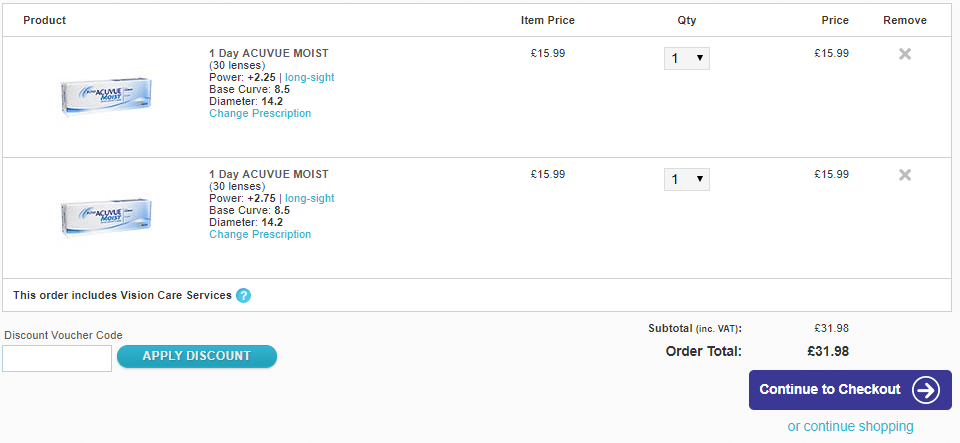960x443 pixels.
Task: Click long-sight link beside Power +2.75
Action: coord(310,199)
